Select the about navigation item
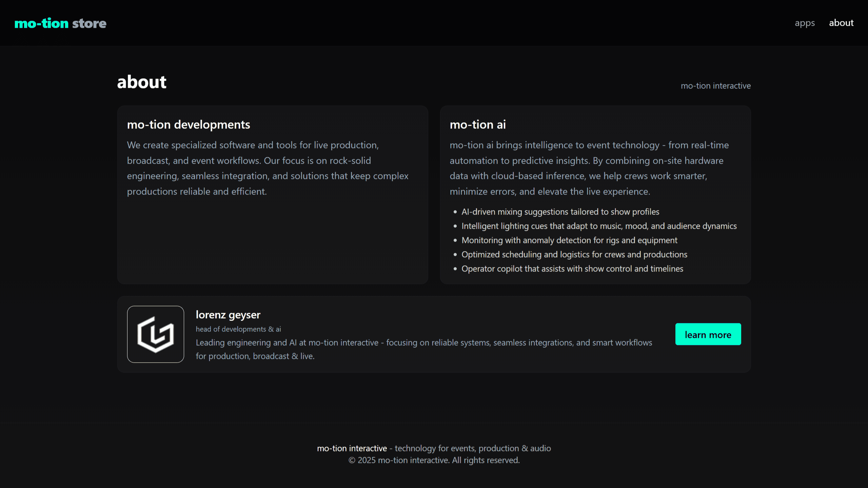 click(841, 23)
